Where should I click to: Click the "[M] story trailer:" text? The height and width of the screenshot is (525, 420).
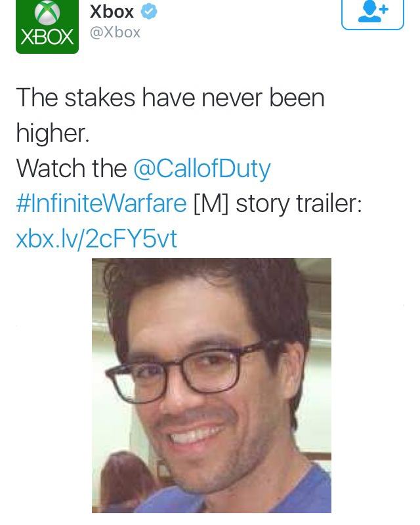pyautogui.click(x=278, y=203)
